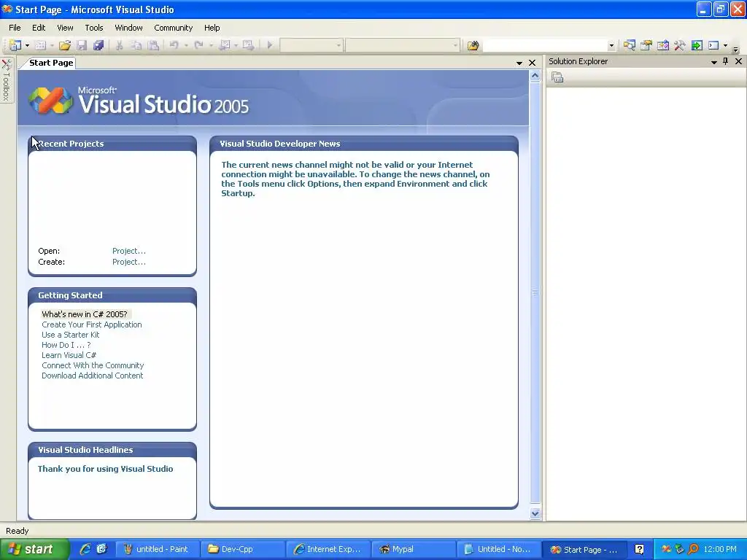Open the Edit menu
This screenshot has height=560, width=747.
click(x=39, y=28)
